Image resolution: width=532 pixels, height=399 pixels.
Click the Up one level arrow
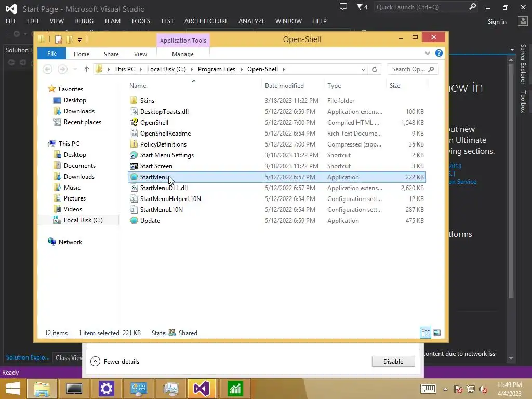87,69
